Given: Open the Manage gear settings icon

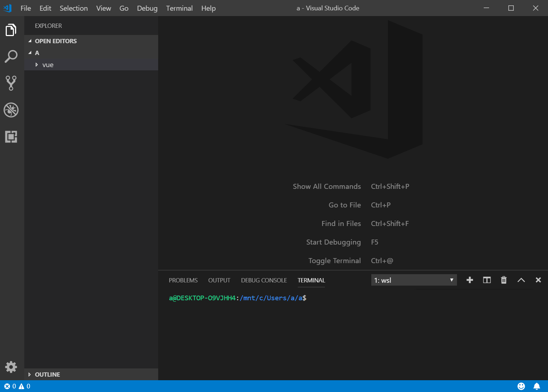Looking at the screenshot, I should [x=11, y=367].
